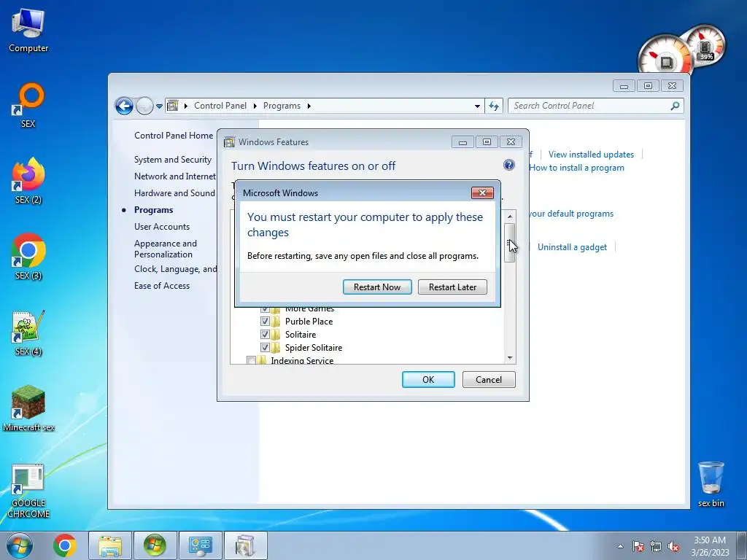747x560 pixels.
Task: Close the Microsoft Windows restart dialog
Action: [482, 192]
